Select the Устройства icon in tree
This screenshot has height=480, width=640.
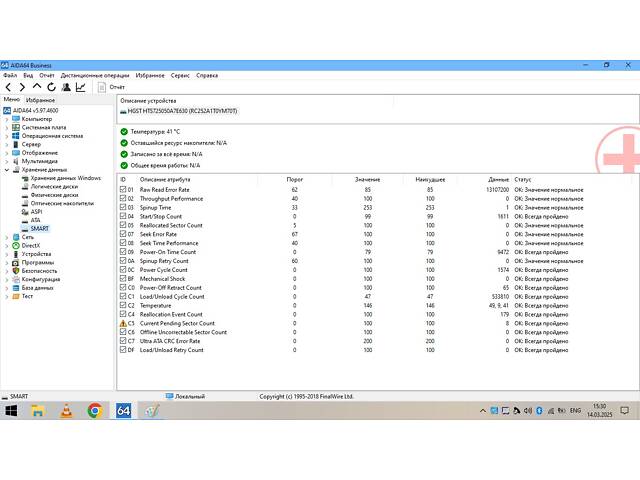[x=16, y=254]
